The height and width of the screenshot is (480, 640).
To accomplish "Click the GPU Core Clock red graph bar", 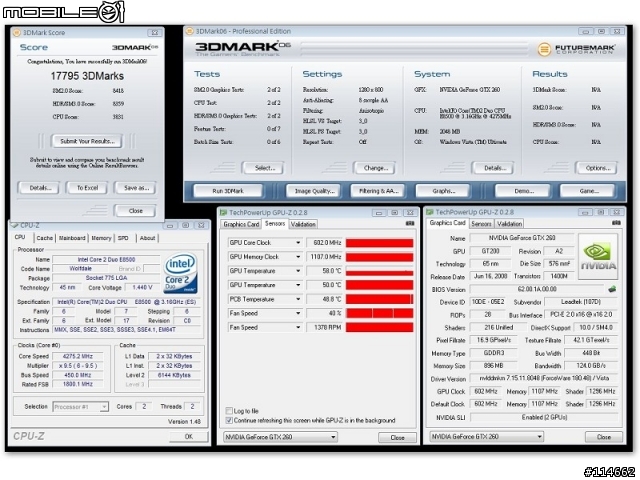I will [380, 243].
